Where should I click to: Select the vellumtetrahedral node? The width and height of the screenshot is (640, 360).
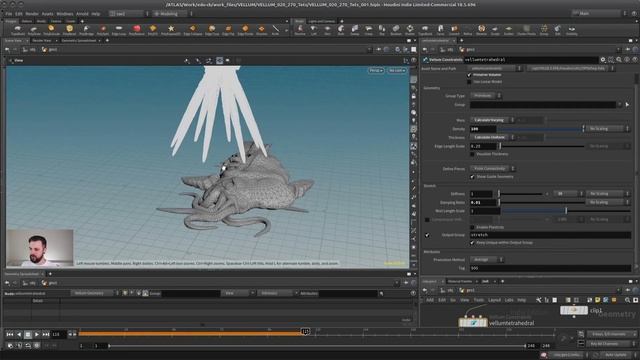473,323
